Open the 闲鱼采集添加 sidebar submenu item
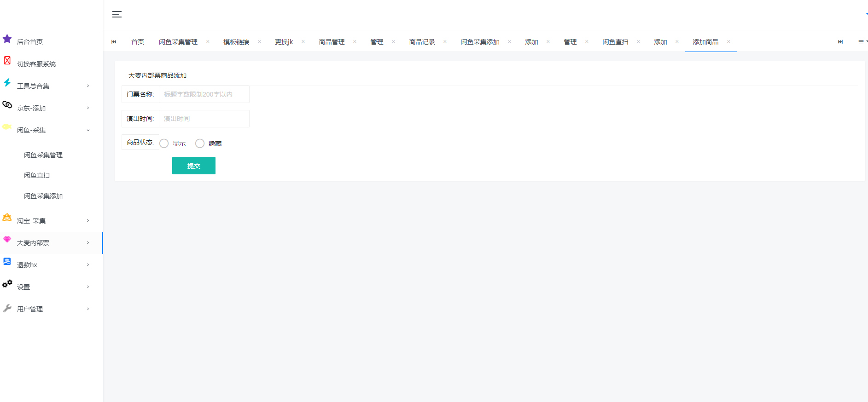 (x=43, y=196)
